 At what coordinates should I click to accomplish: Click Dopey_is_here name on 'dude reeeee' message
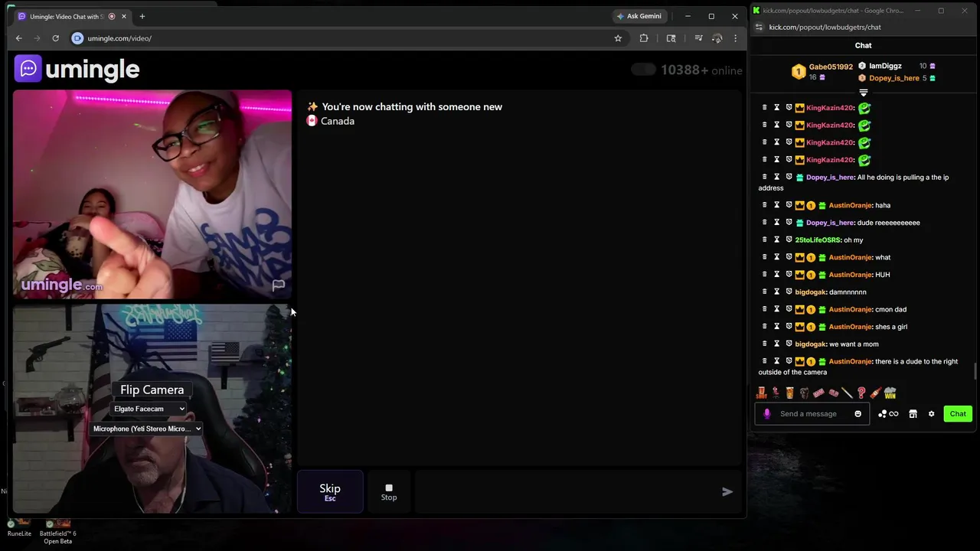[x=830, y=223]
